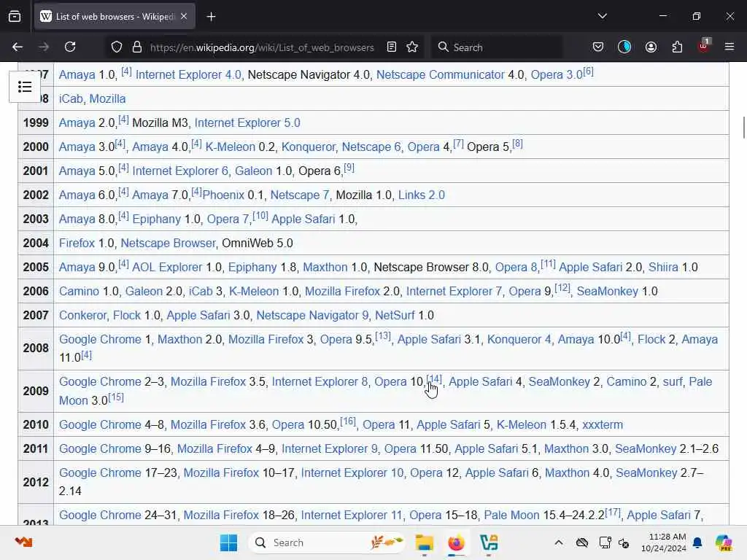Open SeaMonkey link in 2006 row
The height and width of the screenshot is (560, 747).
[608, 291]
